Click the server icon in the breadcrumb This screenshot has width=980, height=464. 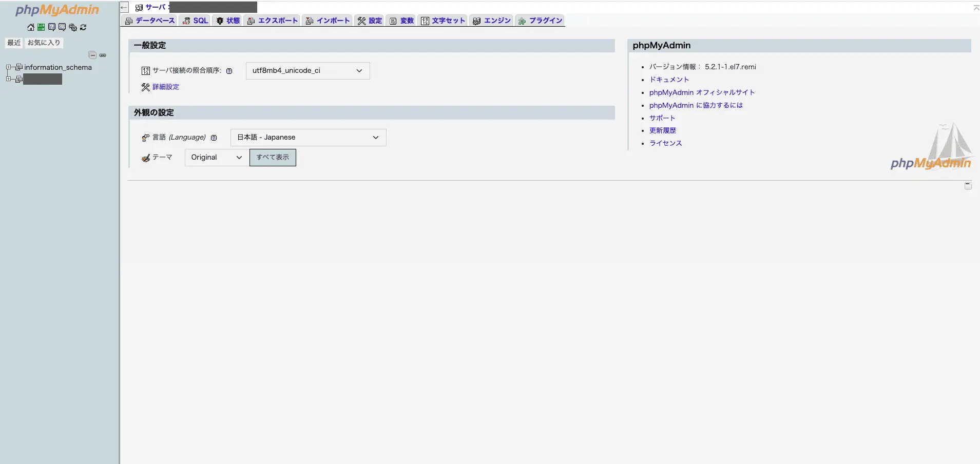point(139,8)
